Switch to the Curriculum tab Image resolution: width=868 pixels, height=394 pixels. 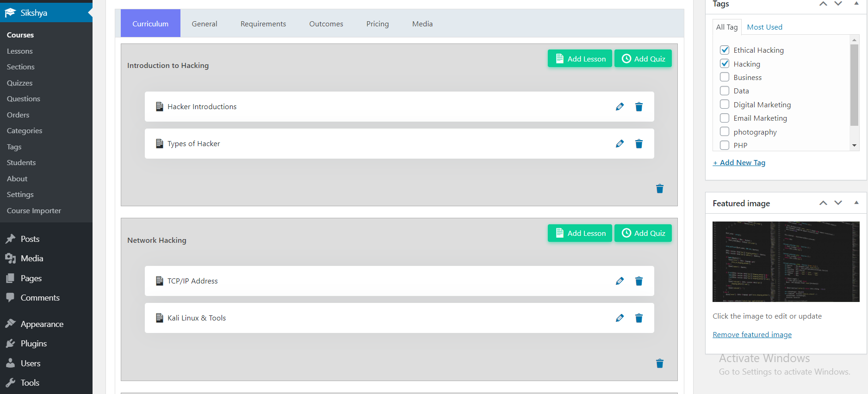[150, 24]
